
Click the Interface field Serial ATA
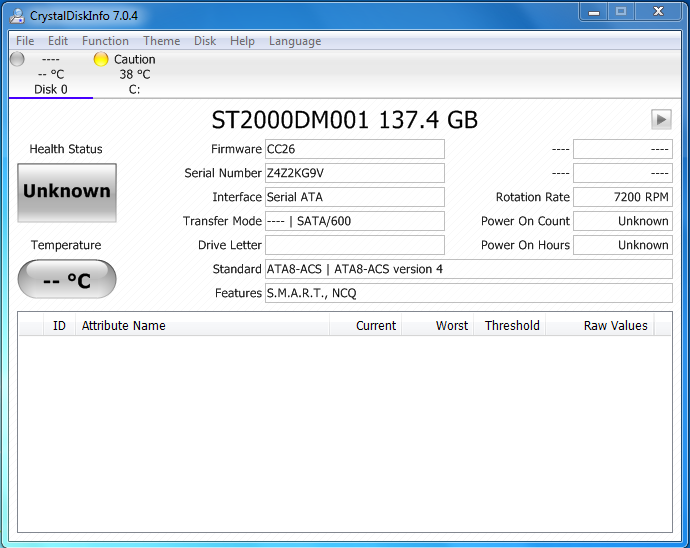(355, 197)
